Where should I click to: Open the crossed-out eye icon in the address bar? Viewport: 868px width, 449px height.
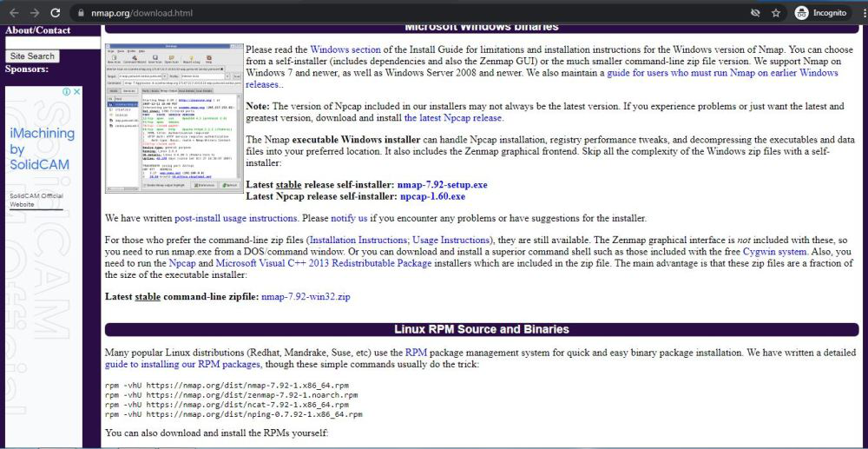coord(755,13)
